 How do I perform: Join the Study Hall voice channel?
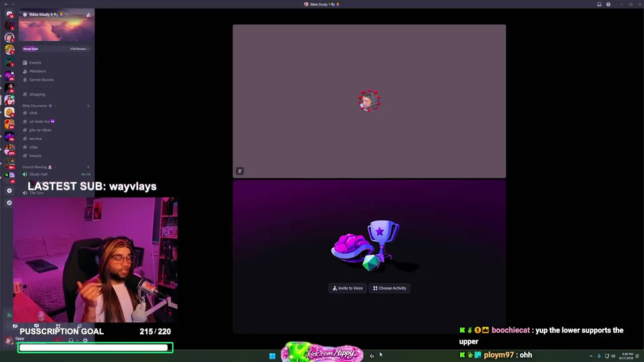pyautogui.click(x=55, y=174)
